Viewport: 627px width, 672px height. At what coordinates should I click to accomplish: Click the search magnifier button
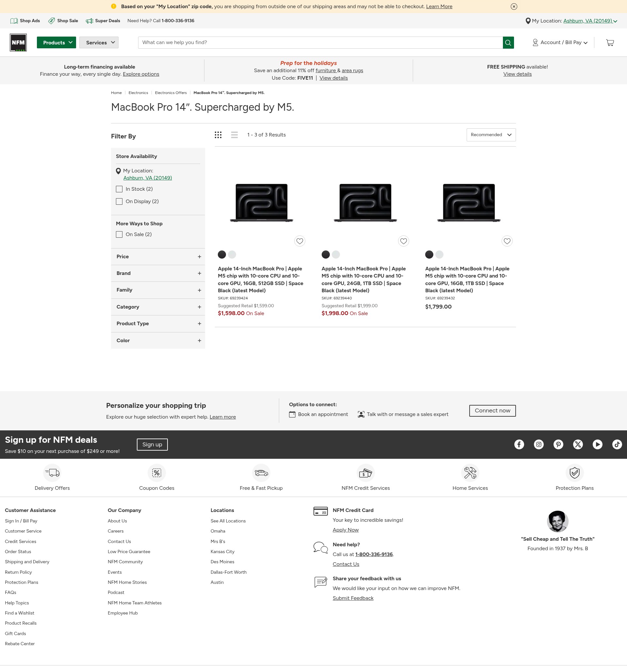(508, 42)
